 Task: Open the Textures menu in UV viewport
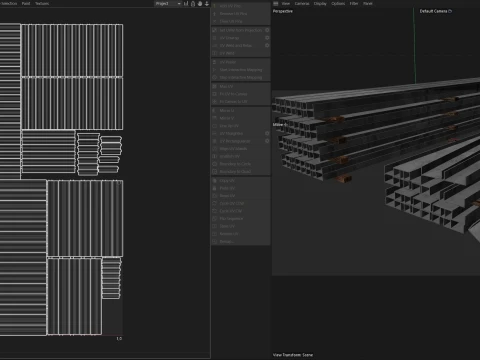(x=42, y=3)
